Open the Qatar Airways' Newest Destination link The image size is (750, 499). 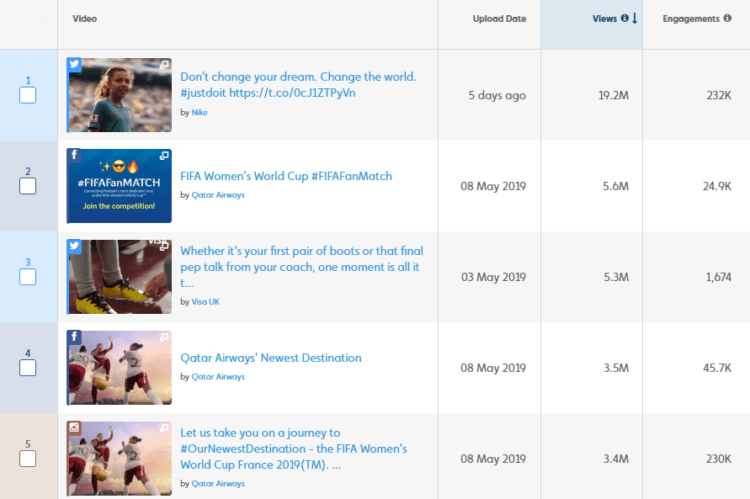[x=271, y=358]
